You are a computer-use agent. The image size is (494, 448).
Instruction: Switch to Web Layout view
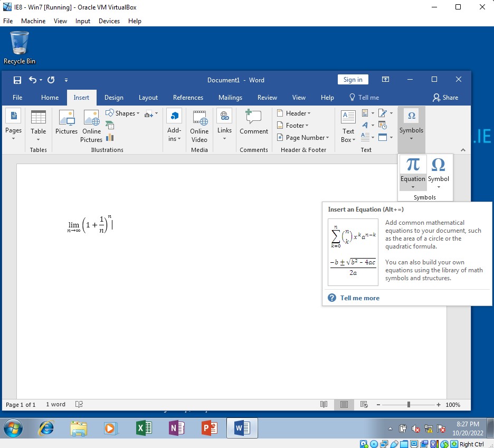pos(364,405)
